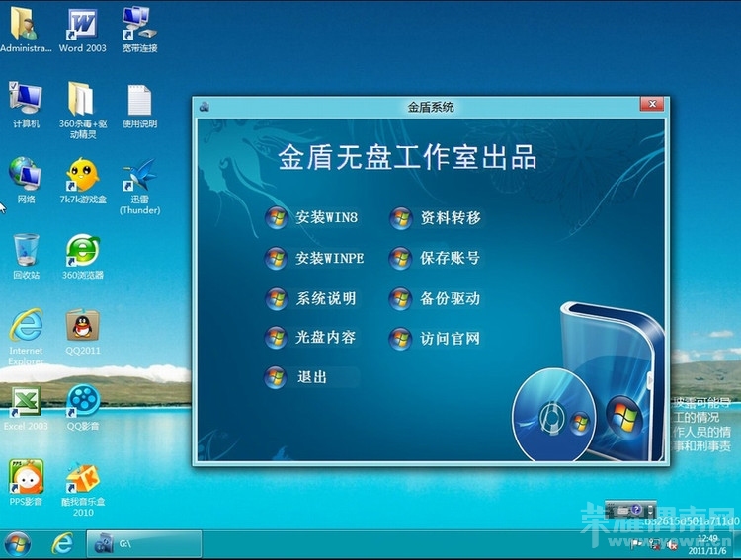Select 安装WINPE in the installer
Screen dimensions: 741x560
pyautogui.click(x=329, y=259)
